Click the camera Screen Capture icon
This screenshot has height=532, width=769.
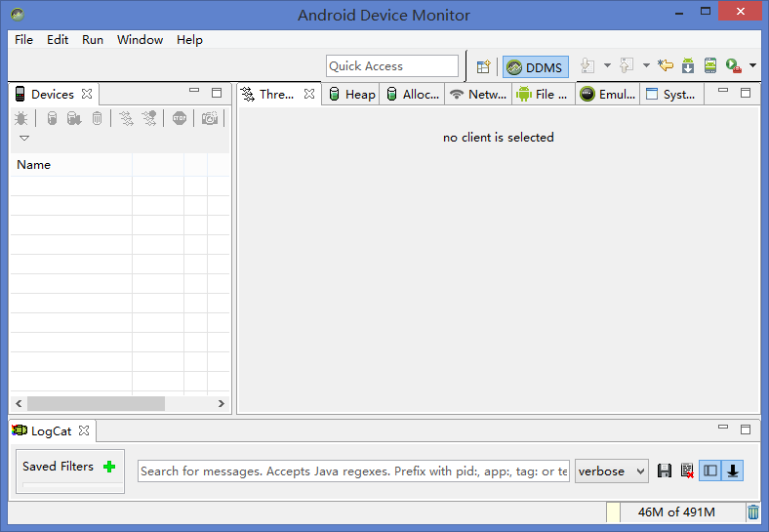pyautogui.click(x=209, y=118)
